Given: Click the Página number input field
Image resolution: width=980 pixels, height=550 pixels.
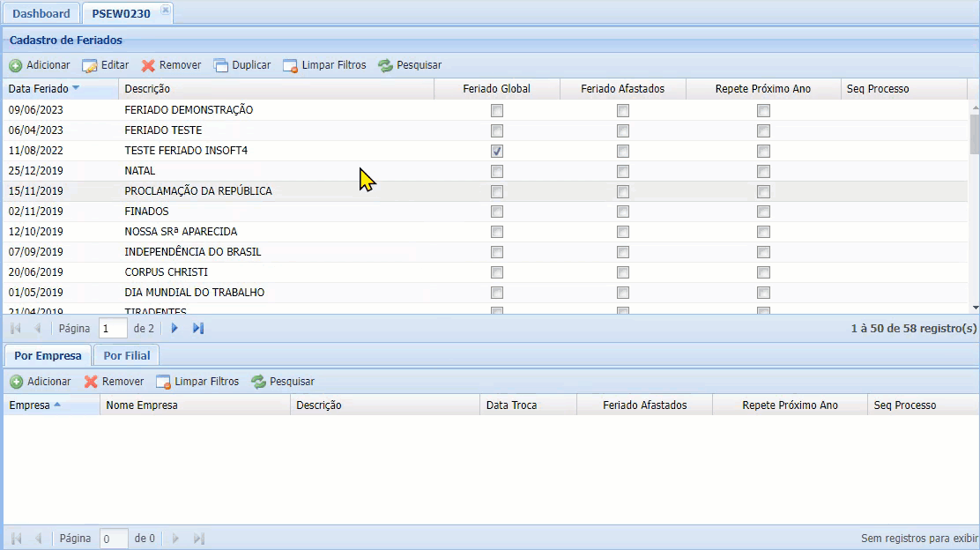Looking at the screenshot, I should click(x=113, y=328).
